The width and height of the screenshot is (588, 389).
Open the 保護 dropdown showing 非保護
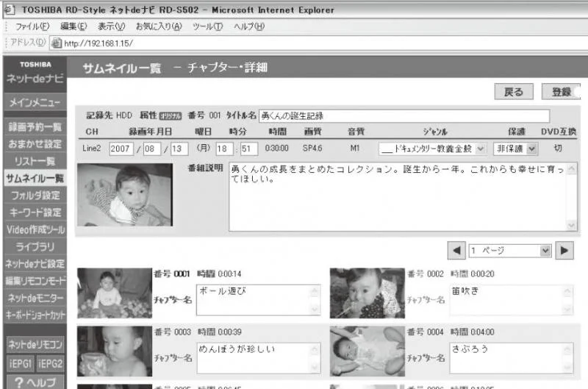(x=516, y=149)
